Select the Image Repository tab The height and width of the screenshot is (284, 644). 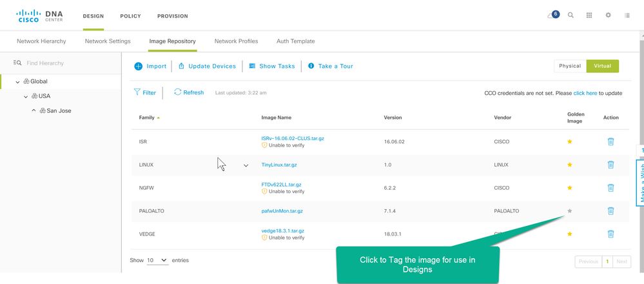point(173,41)
